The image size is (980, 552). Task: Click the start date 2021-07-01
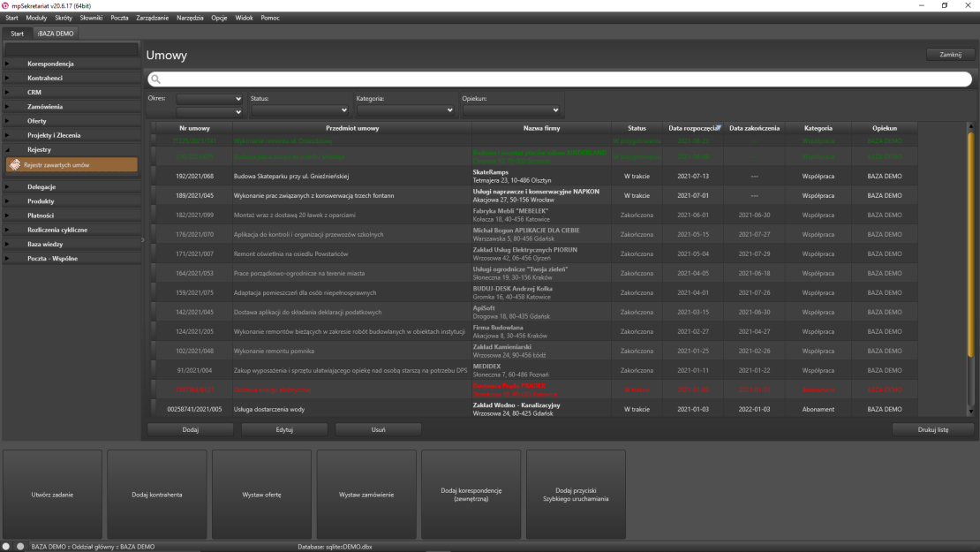(x=692, y=196)
